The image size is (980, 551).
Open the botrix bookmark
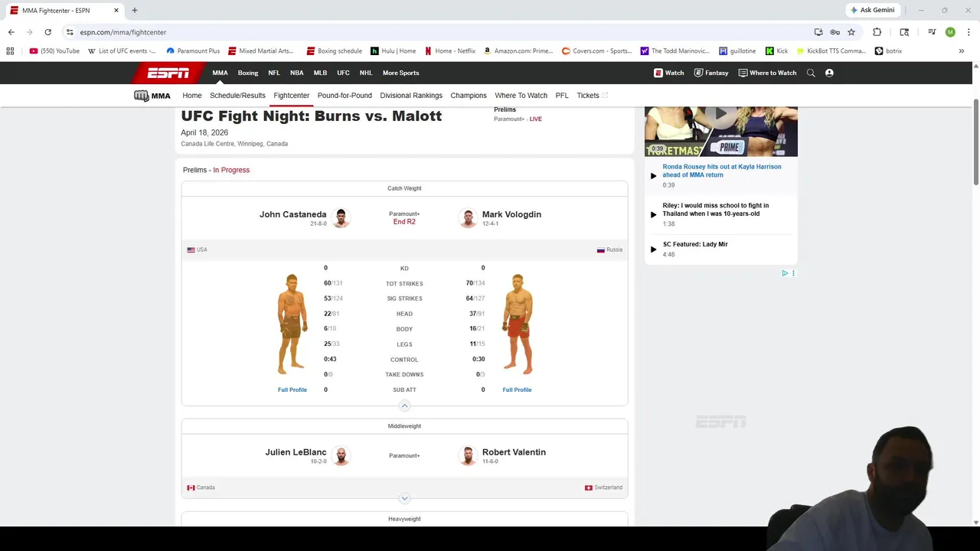pyautogui.click(x=888, y=51)
